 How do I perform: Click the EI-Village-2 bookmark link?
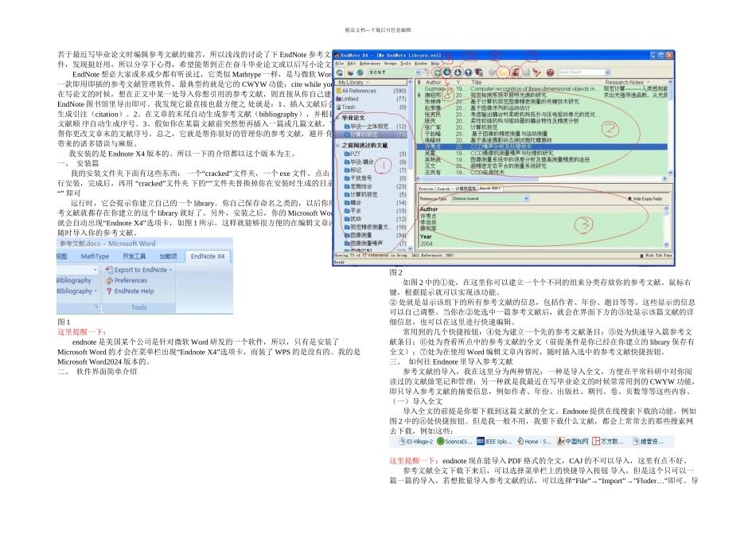416,441
